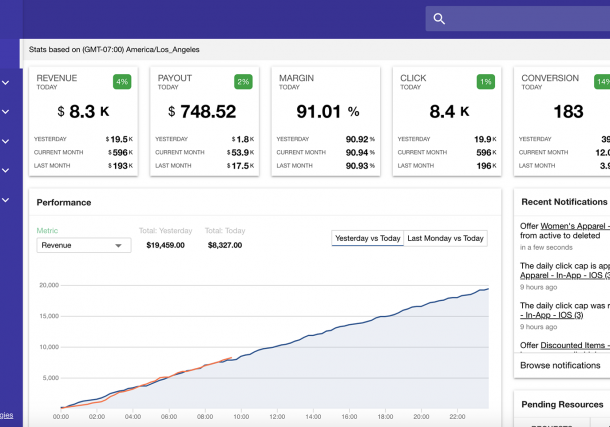Expand the second sidebar chevron menu

[x=6, y=112]
